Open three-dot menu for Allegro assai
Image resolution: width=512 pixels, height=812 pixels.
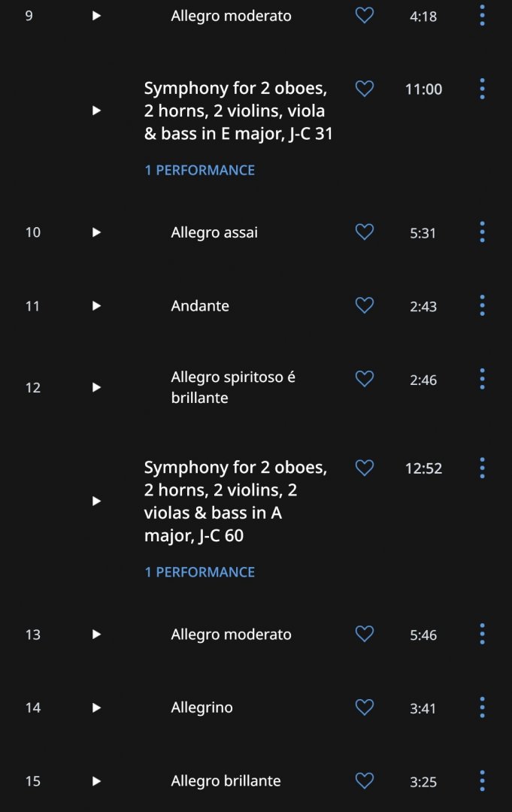482,232
